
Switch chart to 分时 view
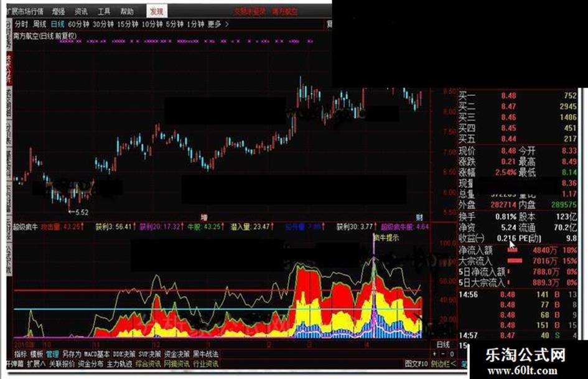(21, 24)
